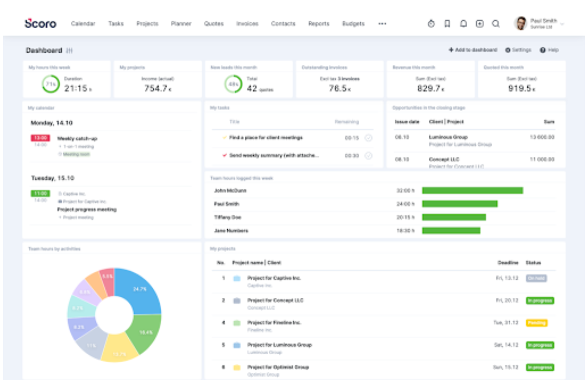The height and width of the screenshot is (392, 588).
Task: Click the red priority mark on Send weekly summary task
Action: tap(225, 155)
